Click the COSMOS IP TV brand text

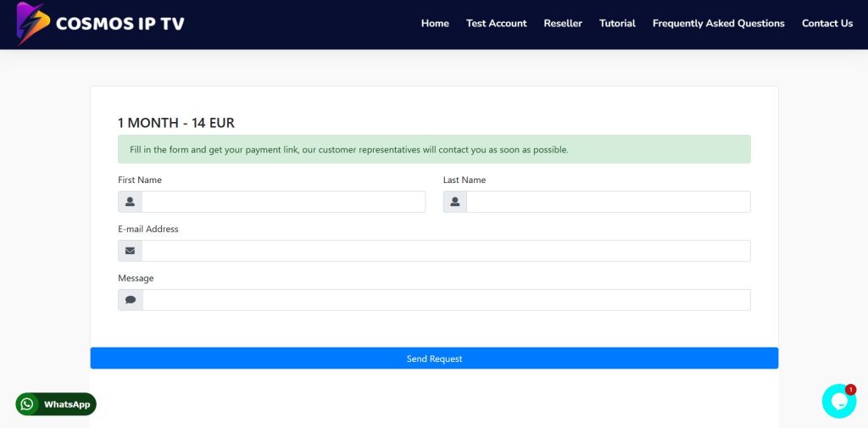[x=120, y=24]
